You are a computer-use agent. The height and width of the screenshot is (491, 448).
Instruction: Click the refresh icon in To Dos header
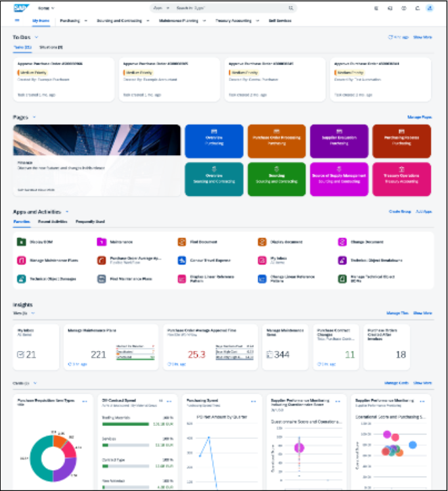[390, 37]
